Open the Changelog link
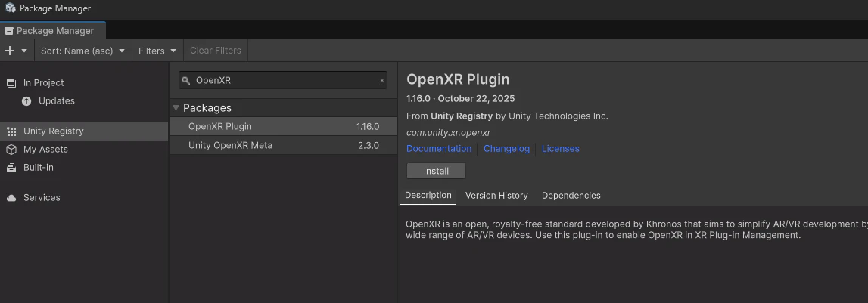The height and width of the screenshot is (303, 868). click(506, 149)
